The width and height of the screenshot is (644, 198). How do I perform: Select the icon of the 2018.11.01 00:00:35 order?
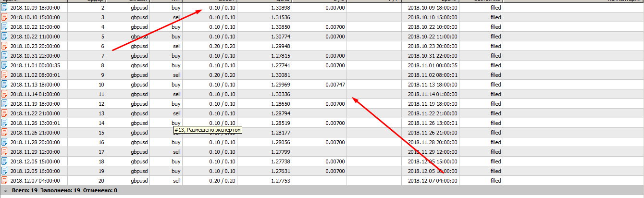4,65
